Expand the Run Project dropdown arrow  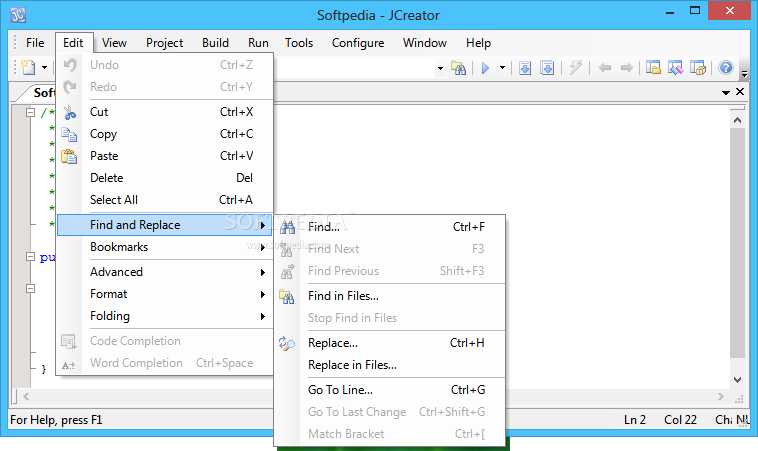point(502,68)
